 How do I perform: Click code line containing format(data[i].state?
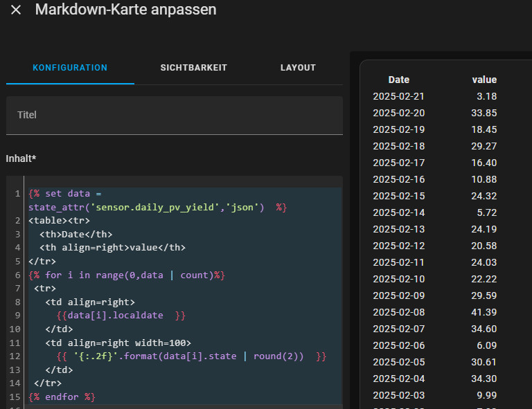191,356
